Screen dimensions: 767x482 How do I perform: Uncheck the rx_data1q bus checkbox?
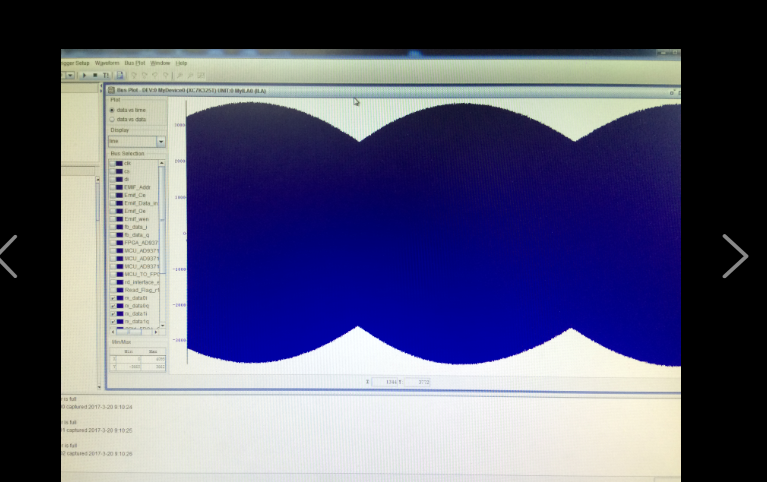click(113, 321)
